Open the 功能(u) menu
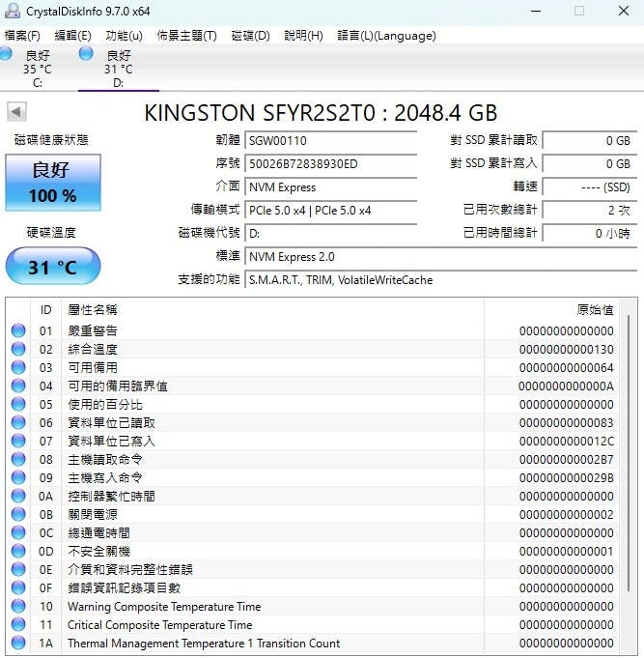Screen dimensions: 644x658 click(x=124, y=36)
